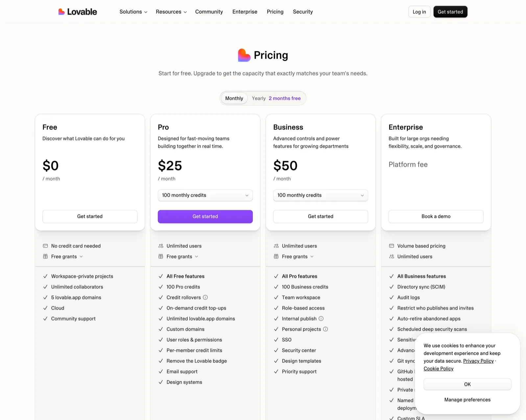Click the "Platform fee" text
Screen dimensions: 526x420
[408, 164]
